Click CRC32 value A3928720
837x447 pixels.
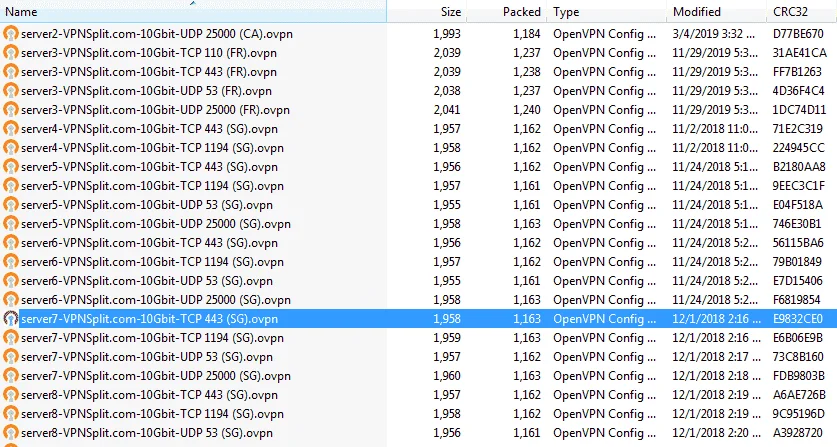797,433
